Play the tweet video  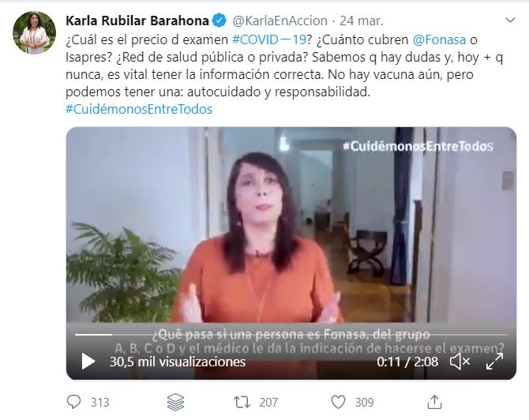coord(88,362)
